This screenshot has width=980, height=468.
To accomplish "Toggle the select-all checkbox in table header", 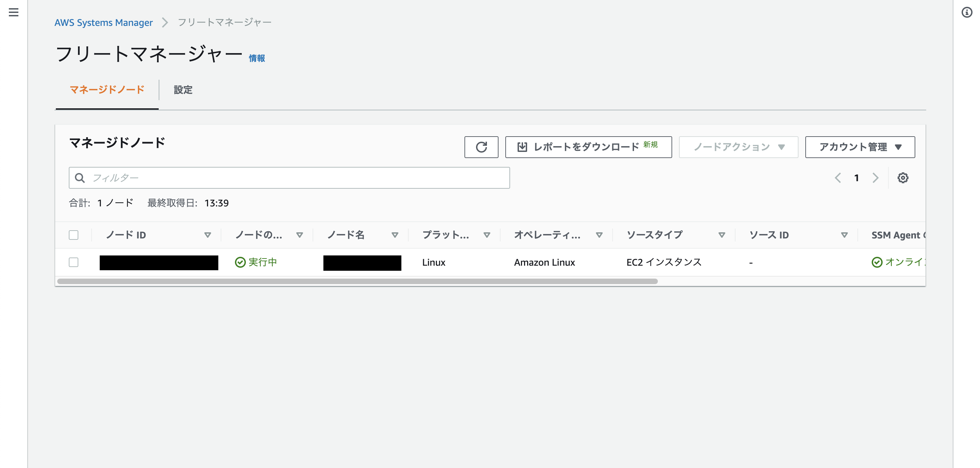I will click(x=74, y=235).
